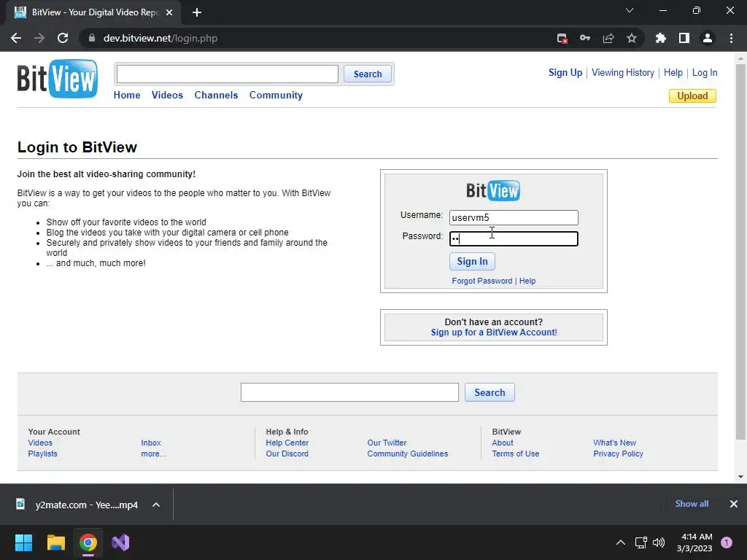The height and width of the screenshot is (560, 747).
Task: Open the Channels navigation item
Action: [x=216, y=96]
